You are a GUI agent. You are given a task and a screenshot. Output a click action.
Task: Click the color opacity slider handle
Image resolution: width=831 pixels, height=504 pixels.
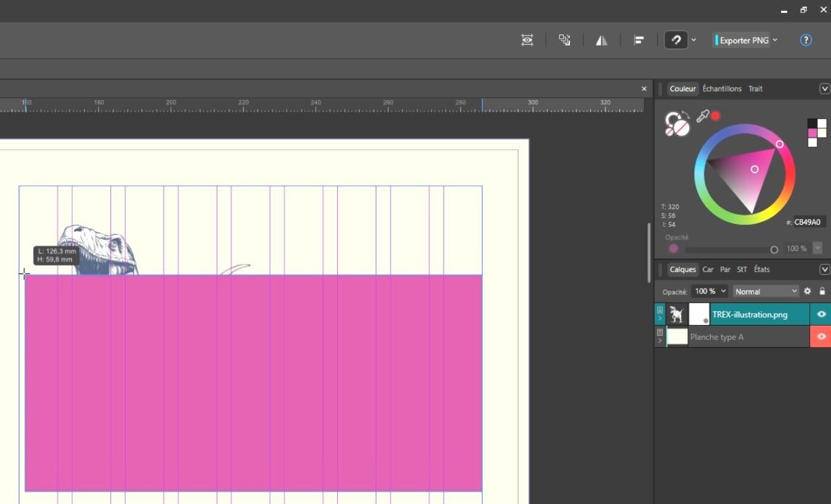[774, 249]
